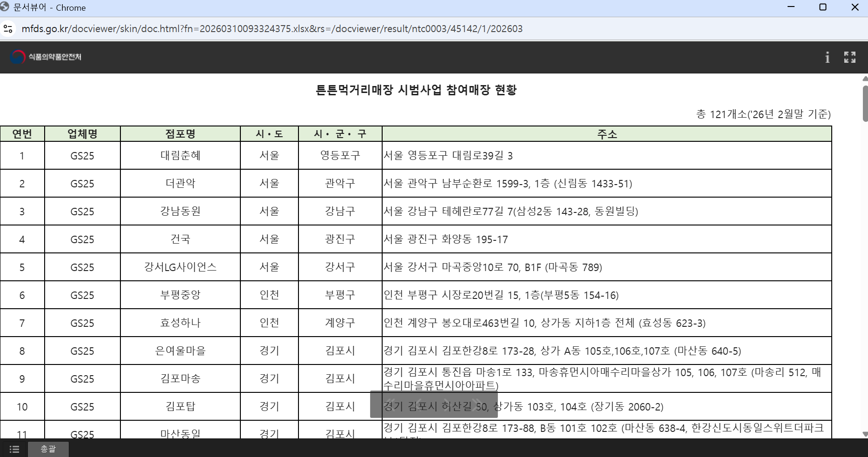Click the 주소 column header
The height and width of the screenshot is (457, 868).
tap(607, 134)
